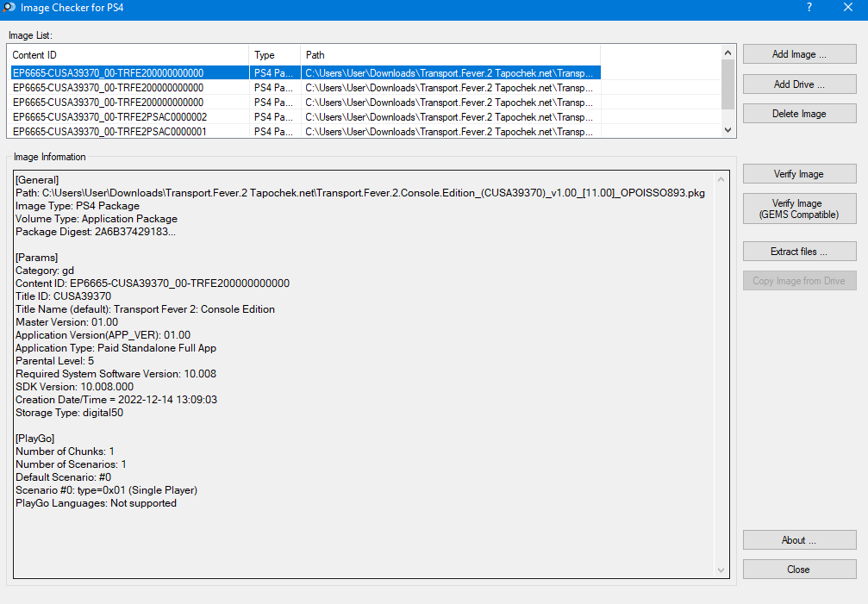
Task: Sort list by the Type column header
Action: pyautogui.click(x=275, y=55)
